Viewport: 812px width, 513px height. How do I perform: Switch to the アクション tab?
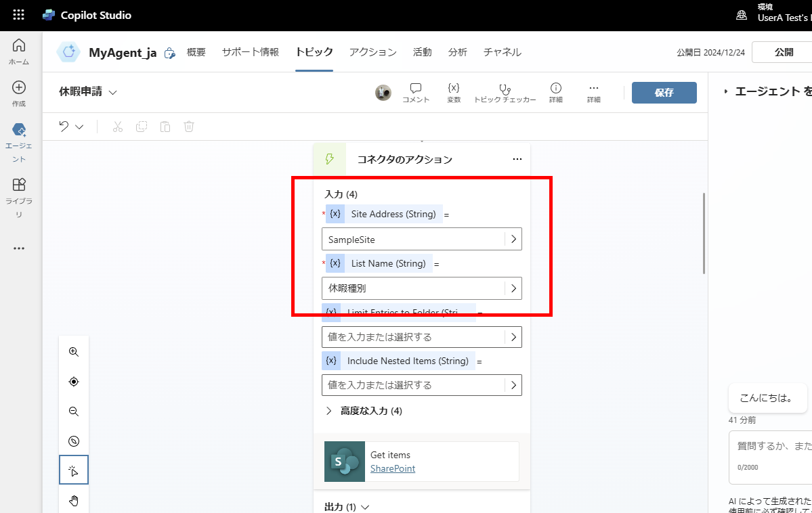(372, 51)
